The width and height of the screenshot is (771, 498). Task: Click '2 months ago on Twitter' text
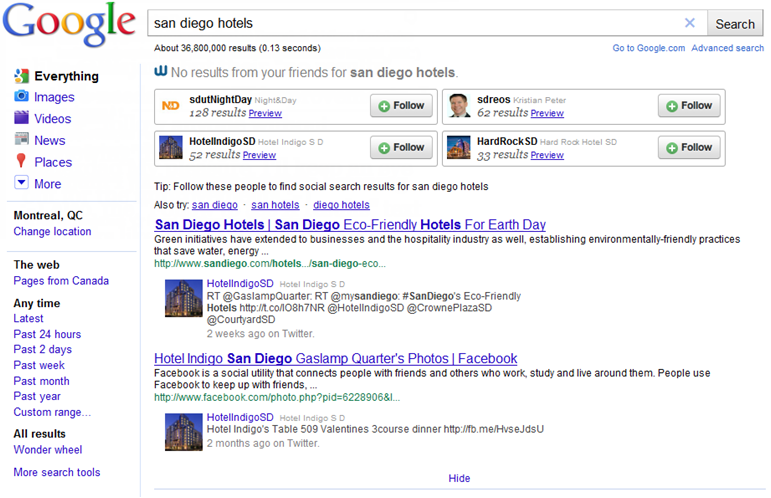point(263,443)
